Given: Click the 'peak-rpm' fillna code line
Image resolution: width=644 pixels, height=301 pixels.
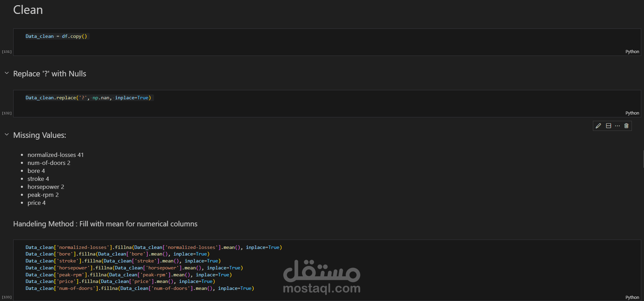Looking at the screenshot, I should 129,275.
